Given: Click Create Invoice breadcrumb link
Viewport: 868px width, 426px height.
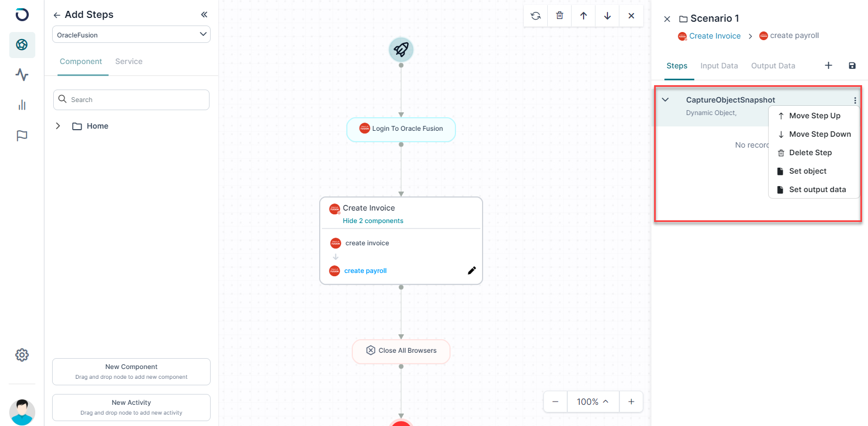Looking at the screenshot, I should (715, 36).
